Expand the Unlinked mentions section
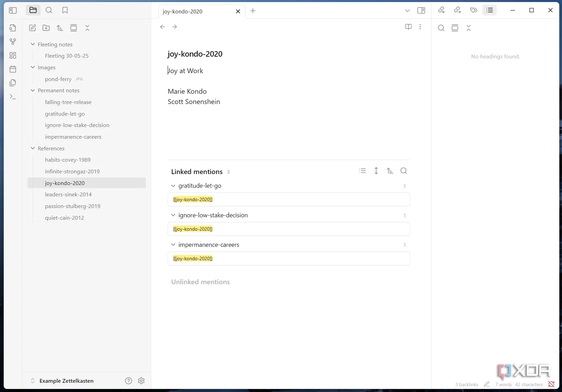 (x=200, y=282)
